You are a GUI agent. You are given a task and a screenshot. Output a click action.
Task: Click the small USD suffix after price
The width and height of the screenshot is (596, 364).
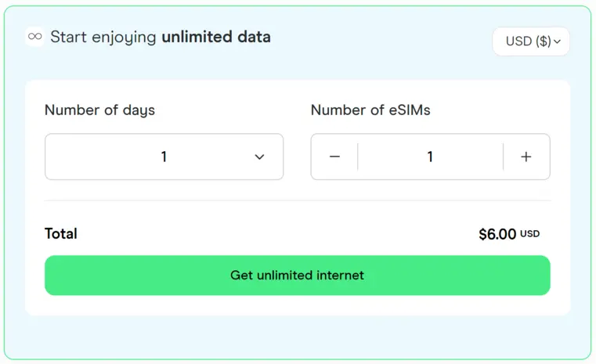[530, 234]
